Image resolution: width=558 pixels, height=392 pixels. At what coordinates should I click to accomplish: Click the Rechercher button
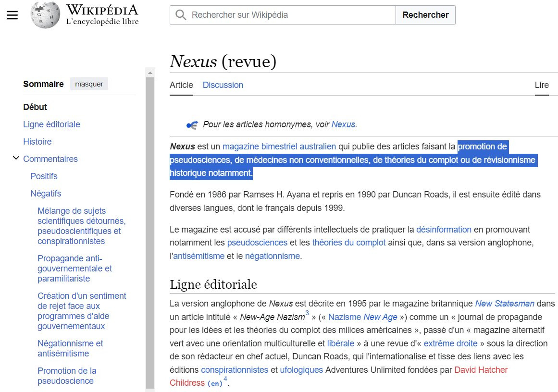coord(425,15)
